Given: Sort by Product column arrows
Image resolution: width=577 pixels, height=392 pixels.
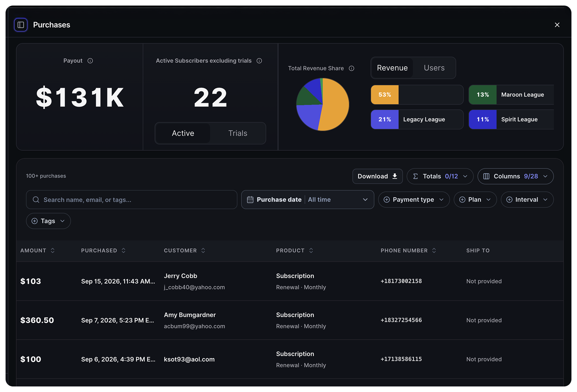Looking at the screenshot, I should click(x=311, y=251).
